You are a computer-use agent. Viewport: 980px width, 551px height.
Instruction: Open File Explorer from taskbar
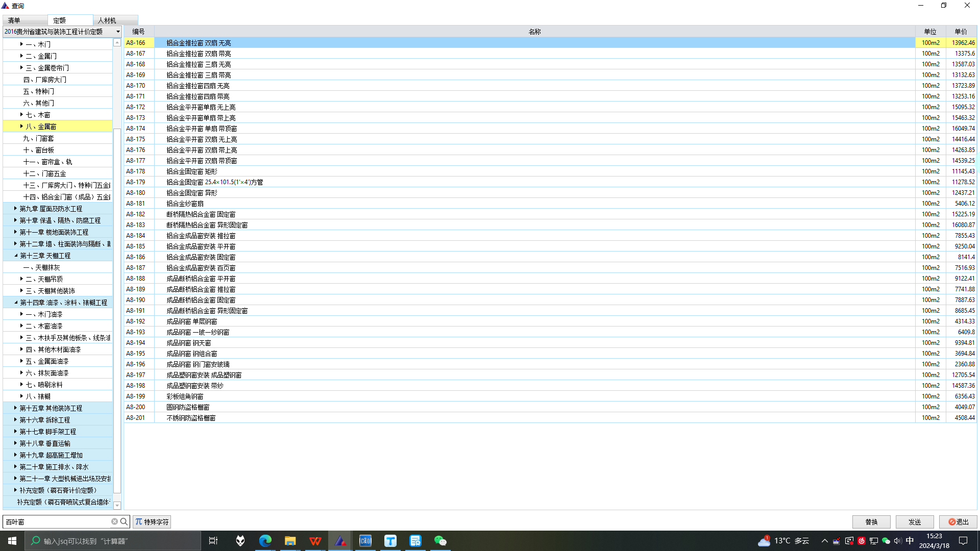290,541
